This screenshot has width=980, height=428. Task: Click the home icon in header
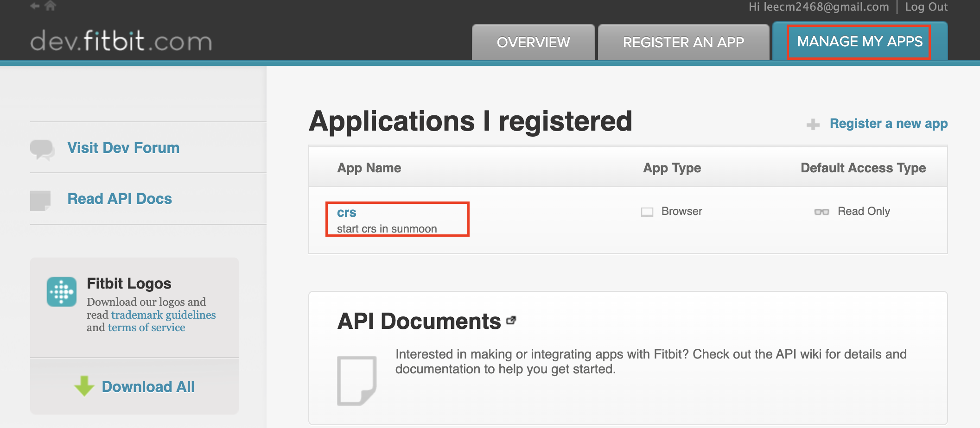pyautogui.click(x=50, y=6)
